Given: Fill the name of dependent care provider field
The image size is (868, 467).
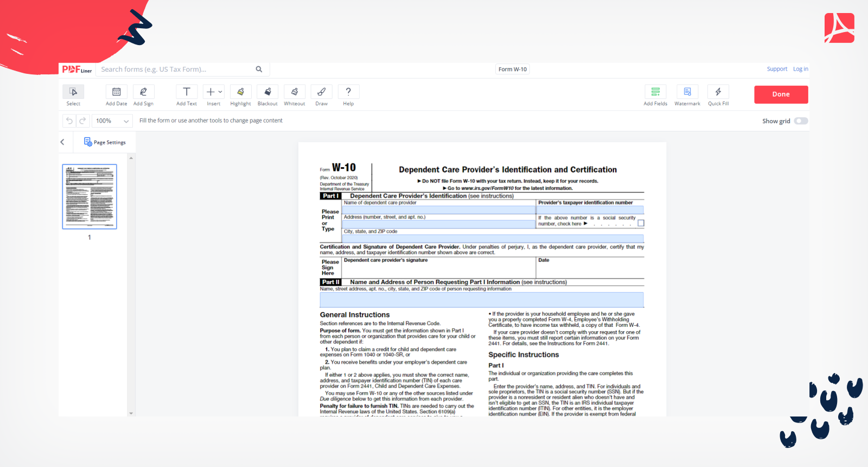Looking at the screenshot, I should [439, 210].
